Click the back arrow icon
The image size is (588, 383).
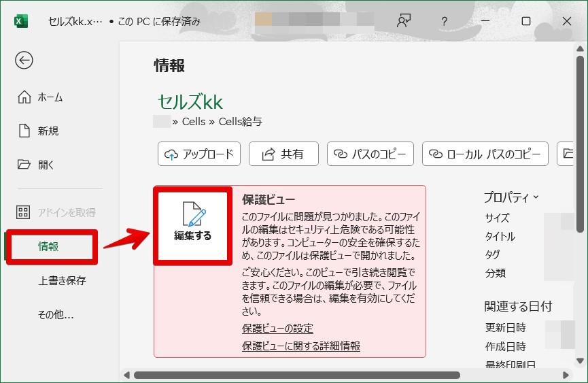pyautogui.click(x=24, y=61)
